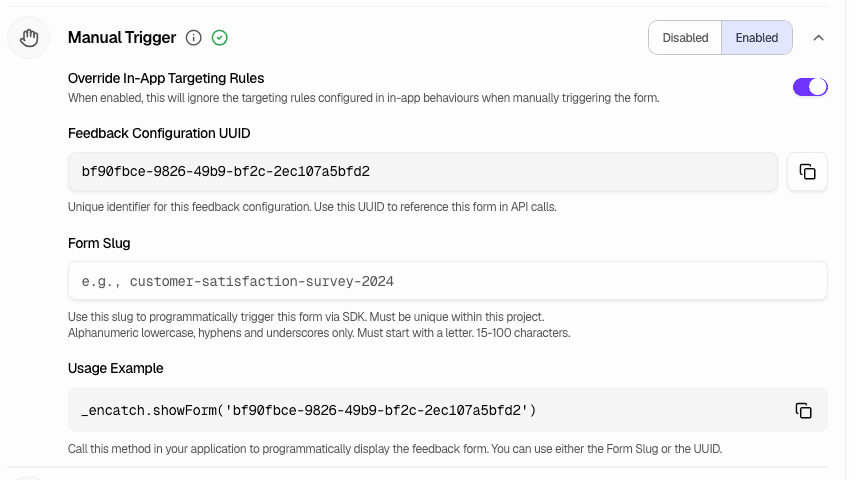Click the green checkmark status icon
Viewport: 856px width, 480px height.
pos(219,38)
